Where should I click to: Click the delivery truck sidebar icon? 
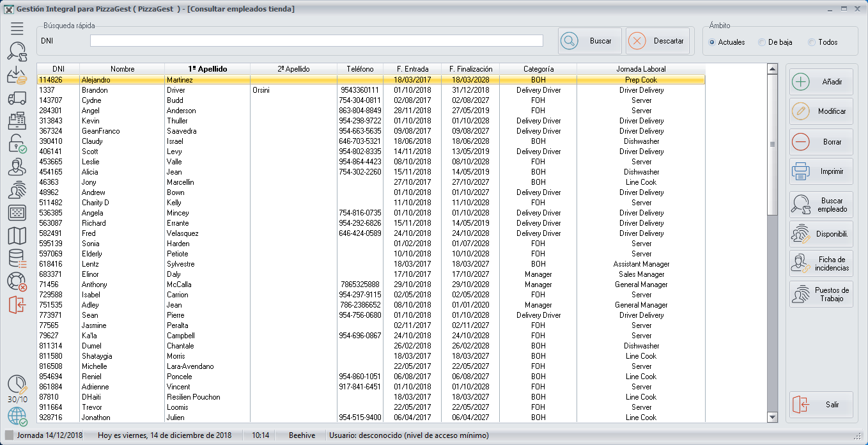pyautogui.click(x=17, y=98)
